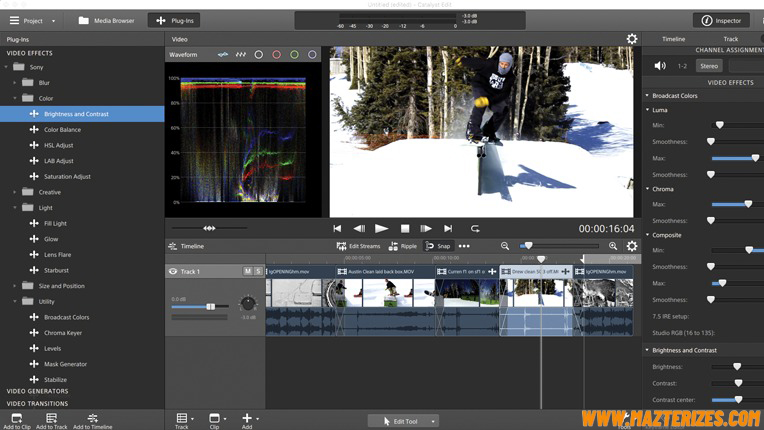Click Add to Timeline button

(x=93, y=421)
